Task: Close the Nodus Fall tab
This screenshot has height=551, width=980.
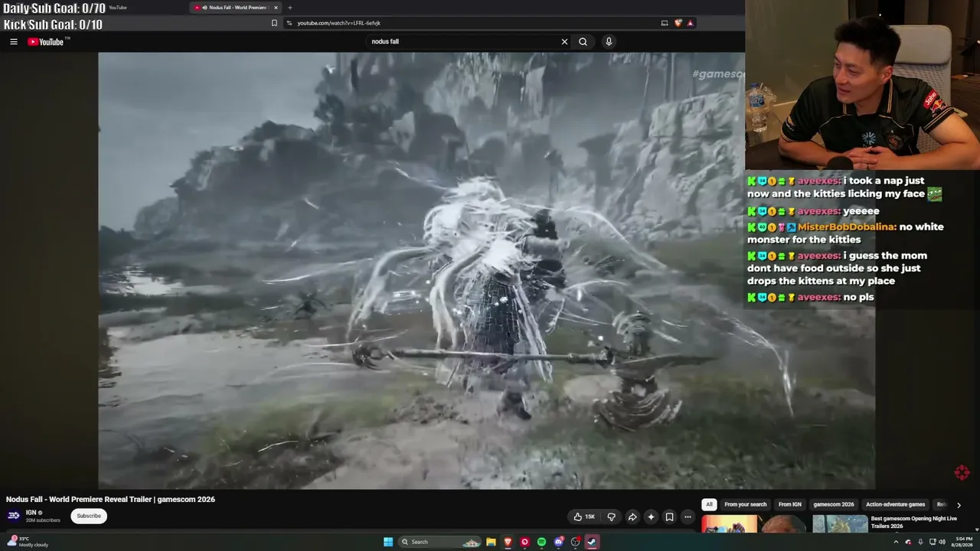Action: pyautogui.click(x=276, y=8)
